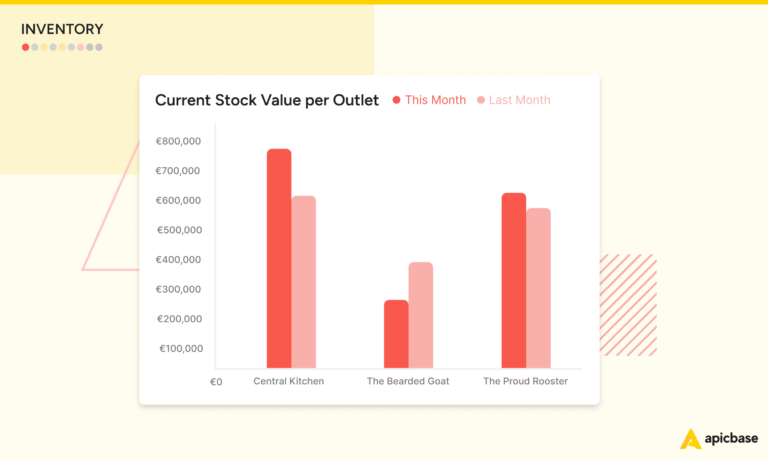Select The Proud Rooster Last Month bar
Image resolution: width=768 pixels, height=459 pixels.
coord(538,288)
